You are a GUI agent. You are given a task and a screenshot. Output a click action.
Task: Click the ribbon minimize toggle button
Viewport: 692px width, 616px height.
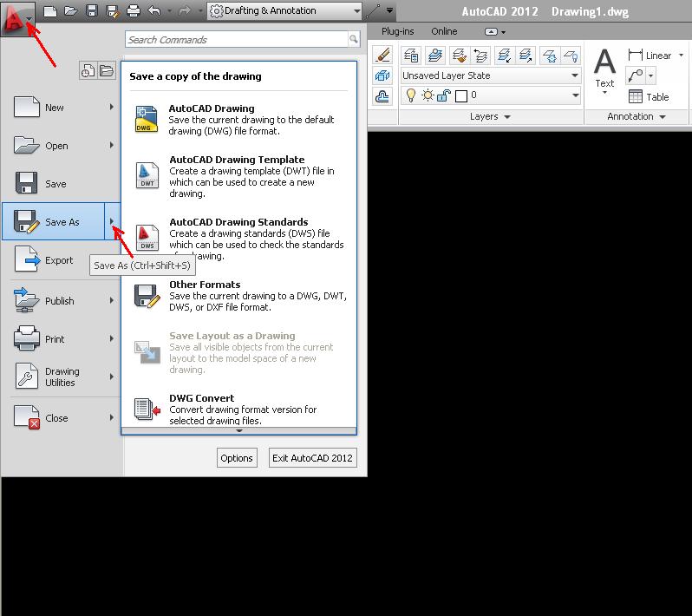(x=491, y=32)
